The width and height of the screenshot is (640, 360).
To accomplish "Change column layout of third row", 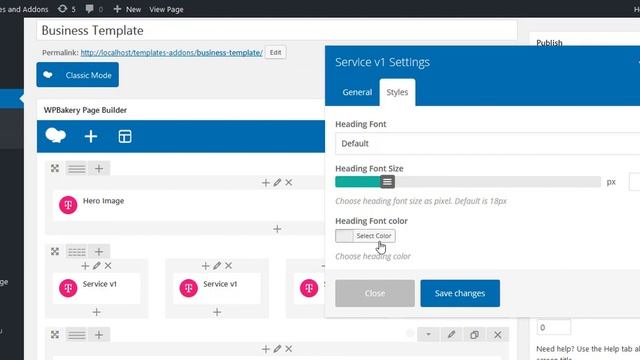I will pos(77,335).
